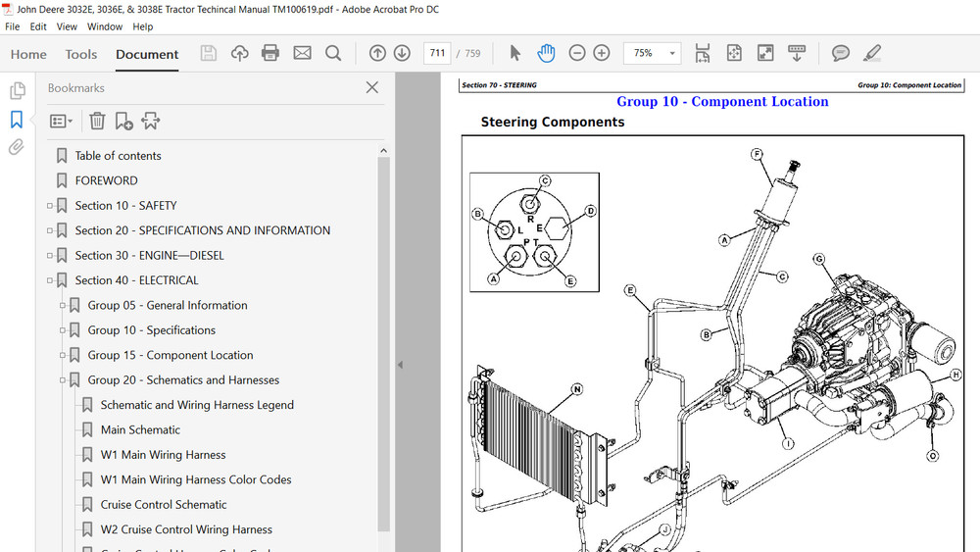The height and width of the screenshot is (552, 980).
Task: Open the Window menu
Action: [x=105, y=26]
